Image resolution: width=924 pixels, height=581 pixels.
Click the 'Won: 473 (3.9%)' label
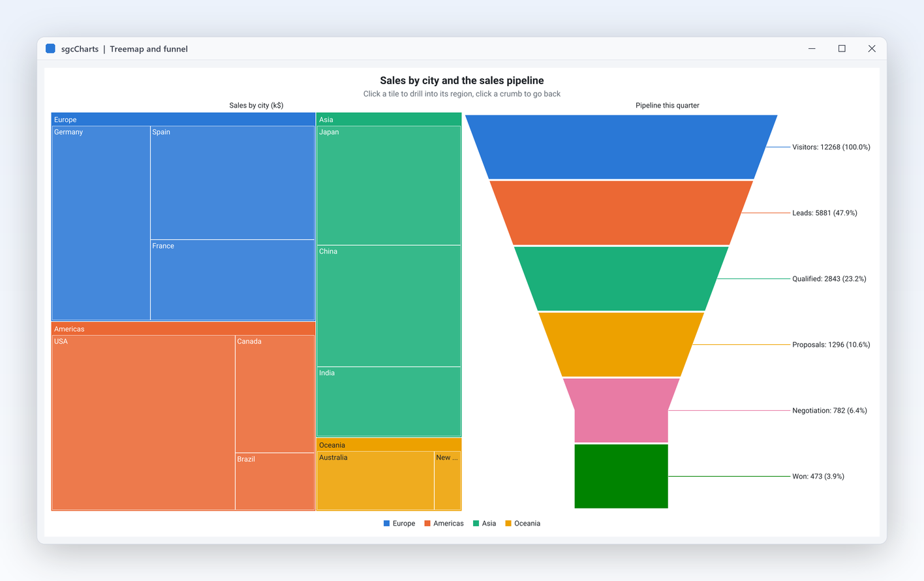coord(818,477)
